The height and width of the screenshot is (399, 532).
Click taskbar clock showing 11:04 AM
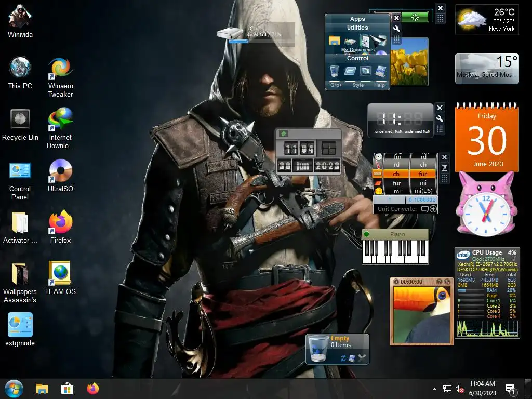483,389
